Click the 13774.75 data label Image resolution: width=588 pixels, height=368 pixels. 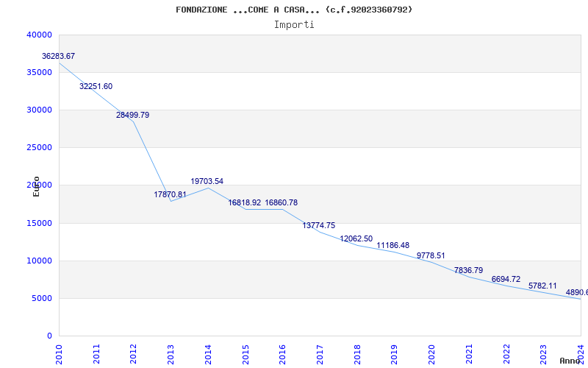[x=319, y=226]
